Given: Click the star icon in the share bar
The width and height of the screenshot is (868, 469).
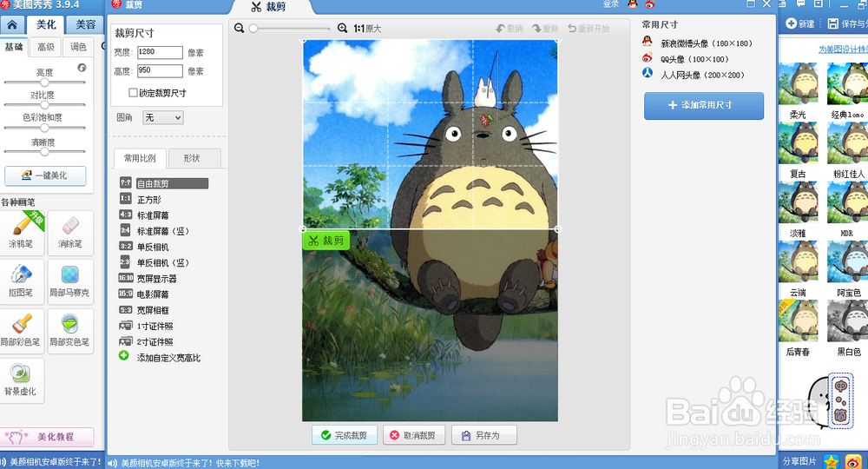Looking at the screenshot, I should point(831,461).
